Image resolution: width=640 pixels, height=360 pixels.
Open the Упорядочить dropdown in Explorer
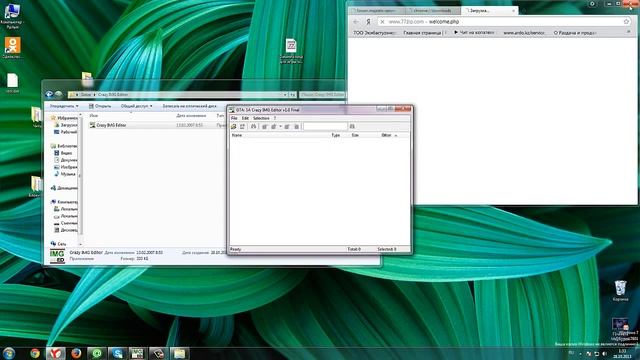click(64, 106)
